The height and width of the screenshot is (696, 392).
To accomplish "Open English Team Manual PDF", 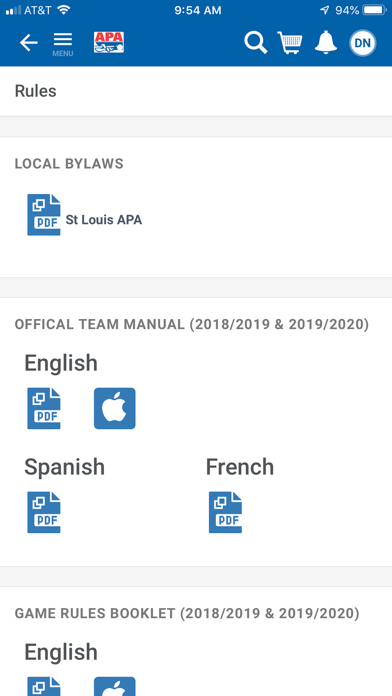I will [44, 408].
